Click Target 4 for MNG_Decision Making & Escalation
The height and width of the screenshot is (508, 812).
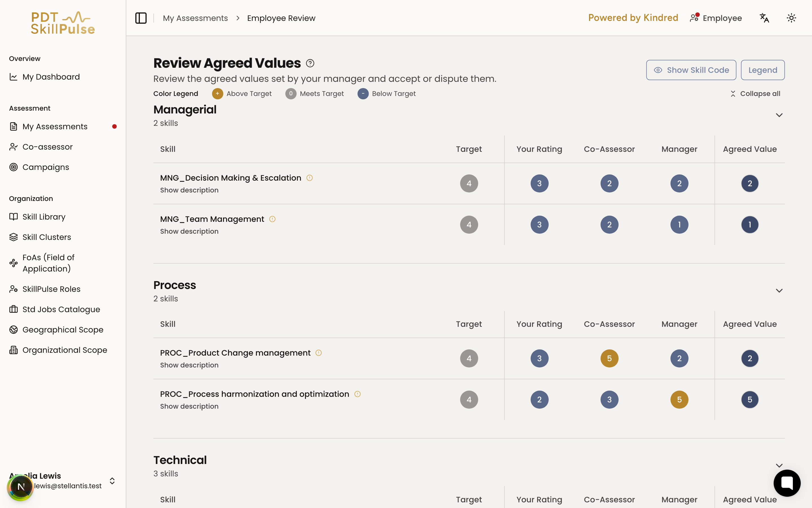click(x=469, y=183)
